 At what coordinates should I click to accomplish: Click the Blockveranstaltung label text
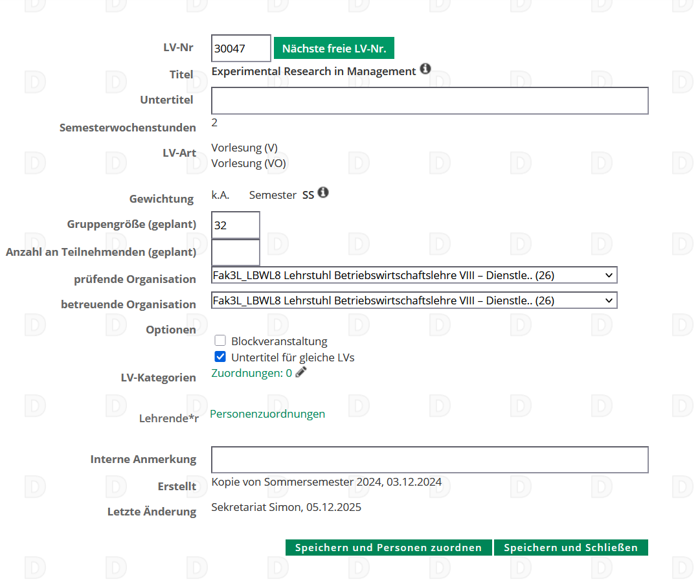pos(279,341)
